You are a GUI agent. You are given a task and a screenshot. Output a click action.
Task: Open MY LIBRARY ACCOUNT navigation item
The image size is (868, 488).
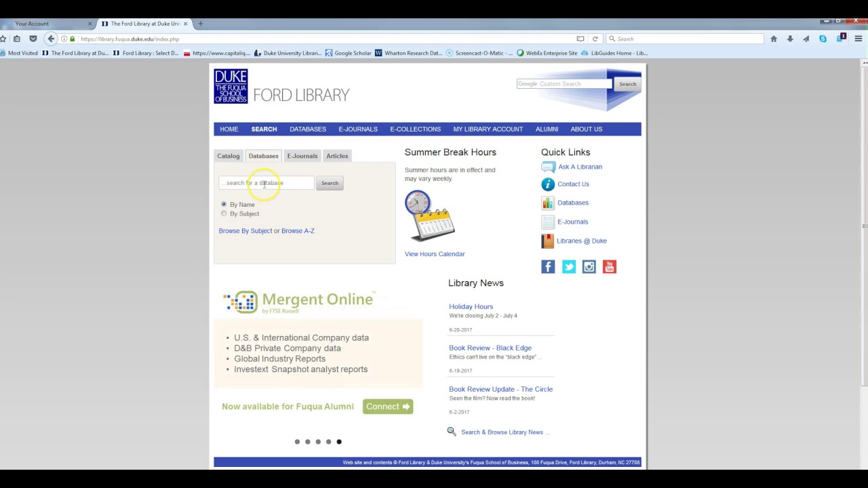coord(488,129)
